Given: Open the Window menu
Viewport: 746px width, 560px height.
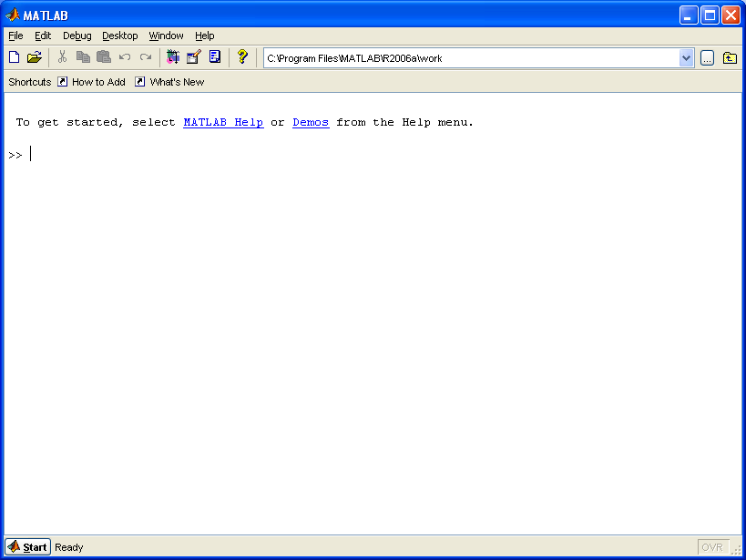Looking at the screenshot, I should [166, 36].
